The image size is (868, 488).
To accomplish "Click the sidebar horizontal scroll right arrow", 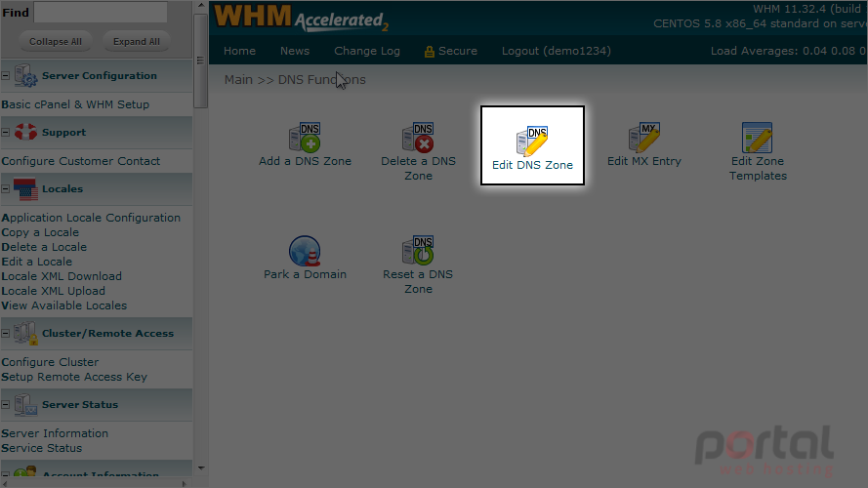I will tap(185, 483).
